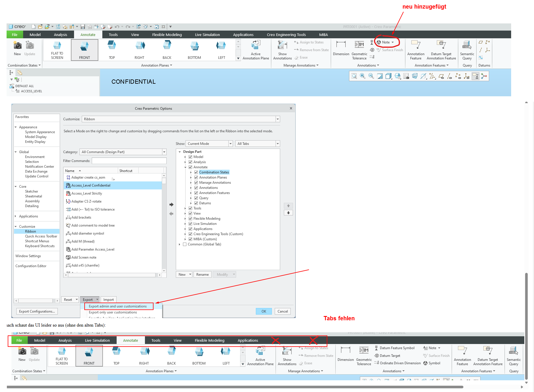Collapse the Appearance section in Options sidebar
The height and width of the screenshot is (392, 534).
click(x=16, y=127)
